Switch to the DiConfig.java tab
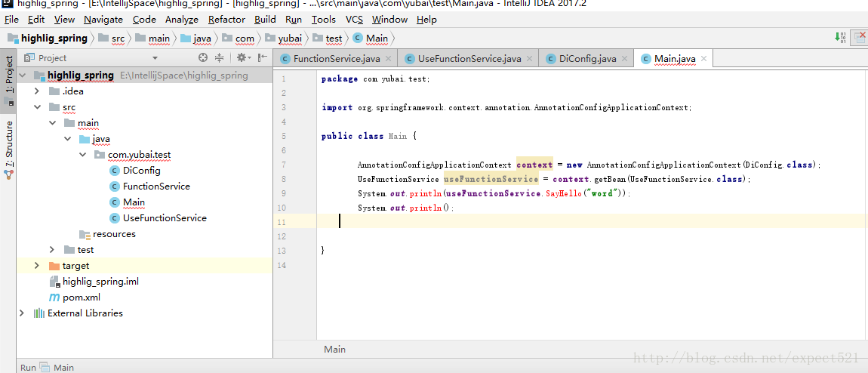The height and width of the screenshot is (373, 868). click(x=587, y=59)
